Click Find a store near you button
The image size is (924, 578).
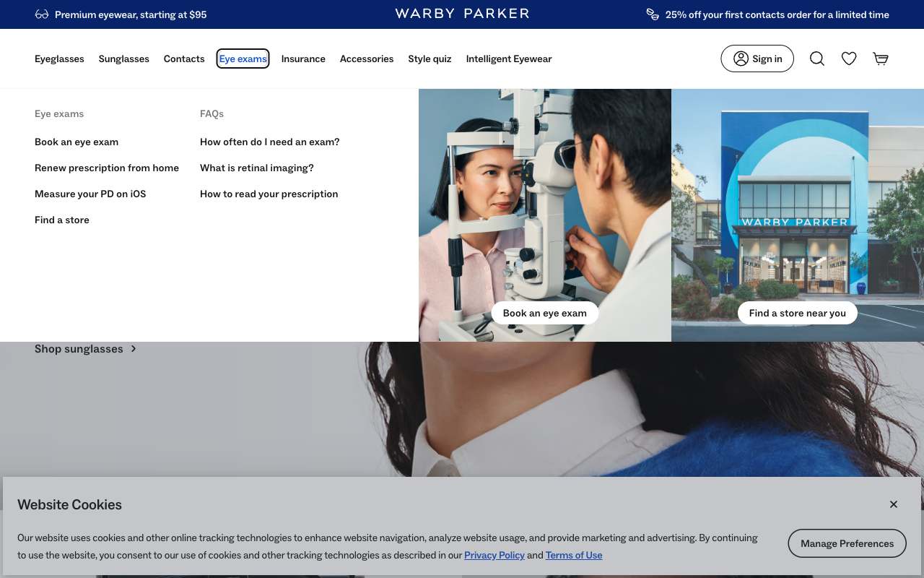click(x=798, y=313)
